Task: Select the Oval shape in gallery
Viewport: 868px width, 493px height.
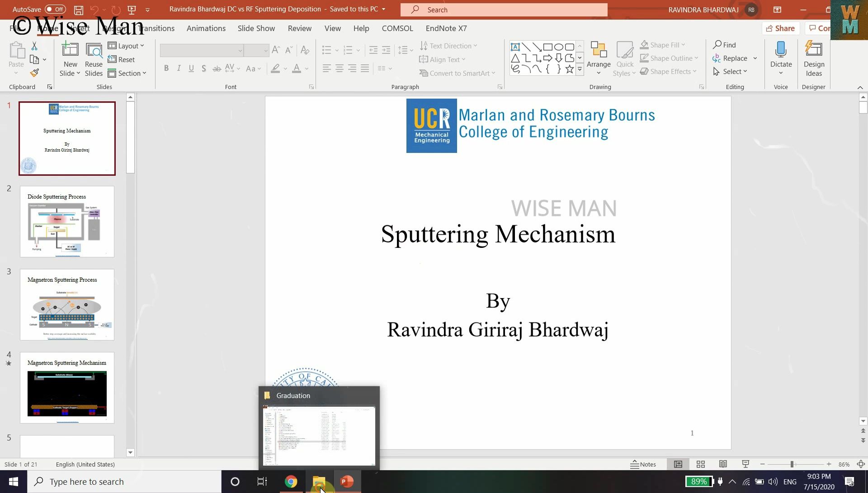Action: [x=559, y=47]
